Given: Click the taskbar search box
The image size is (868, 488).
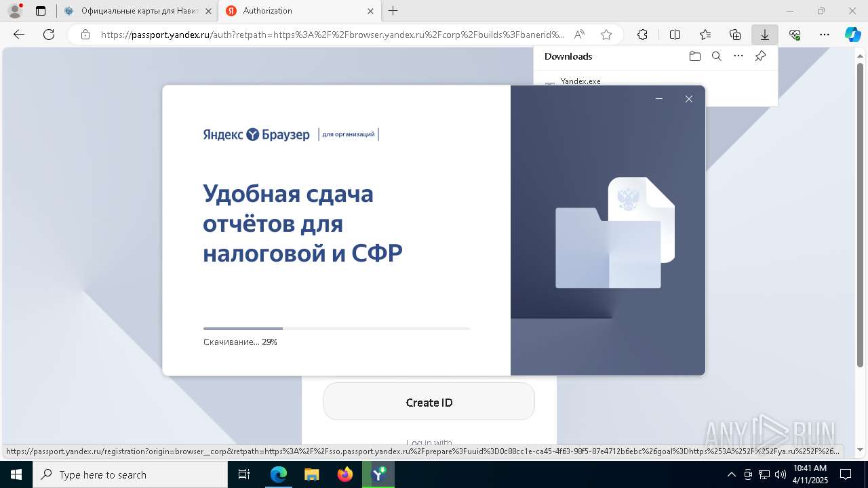Looking at the screenshot, I should coord(130,474).
